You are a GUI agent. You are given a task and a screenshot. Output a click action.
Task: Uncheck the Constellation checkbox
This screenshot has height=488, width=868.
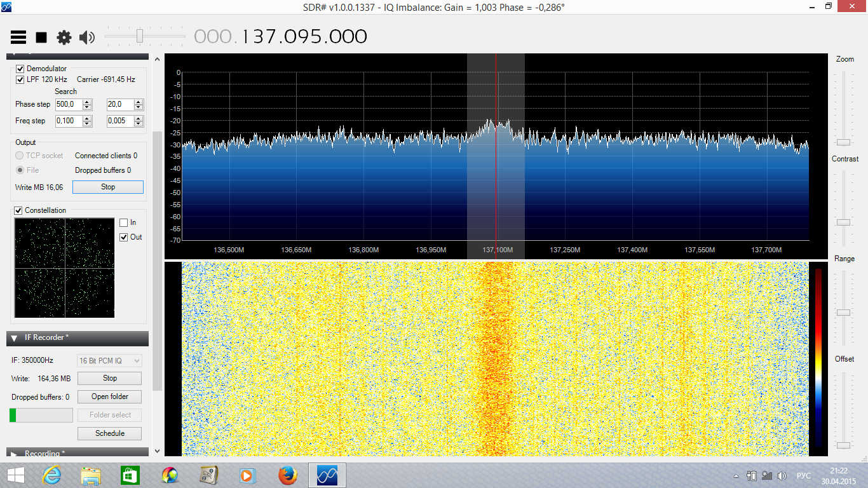pos(18,210)
